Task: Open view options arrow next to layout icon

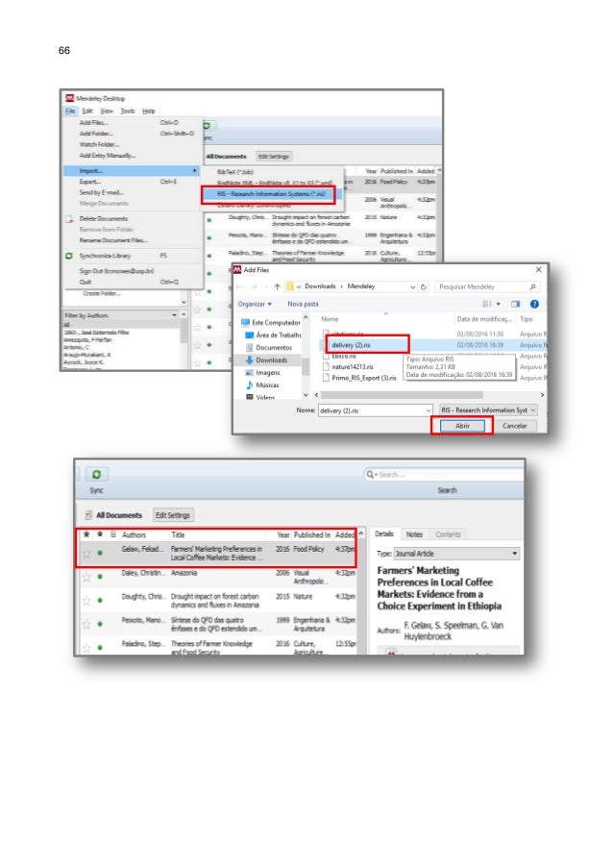Action: (499, 304)
